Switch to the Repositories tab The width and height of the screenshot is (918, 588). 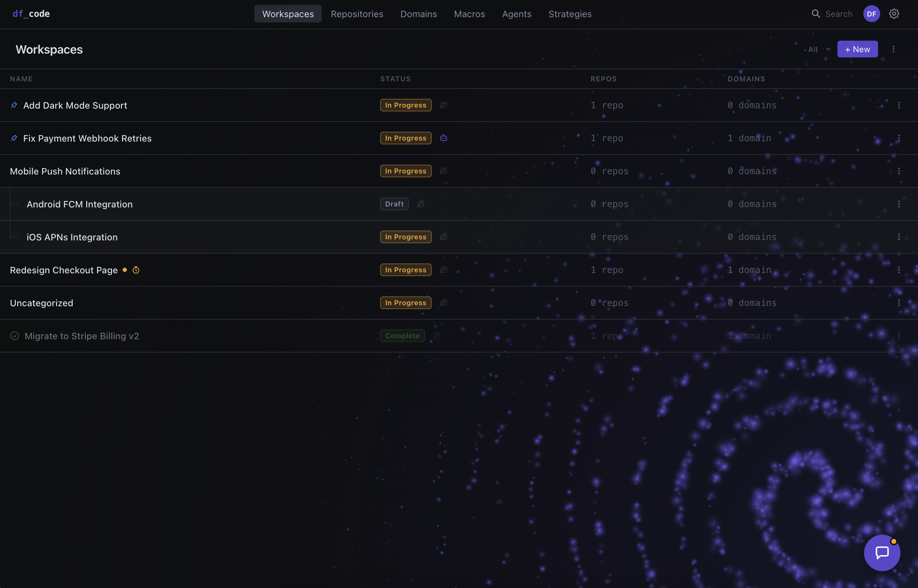tap(357, 14)
